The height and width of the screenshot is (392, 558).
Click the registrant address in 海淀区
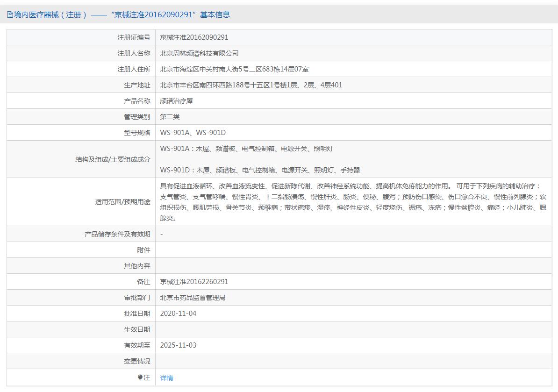pos(234,69)
